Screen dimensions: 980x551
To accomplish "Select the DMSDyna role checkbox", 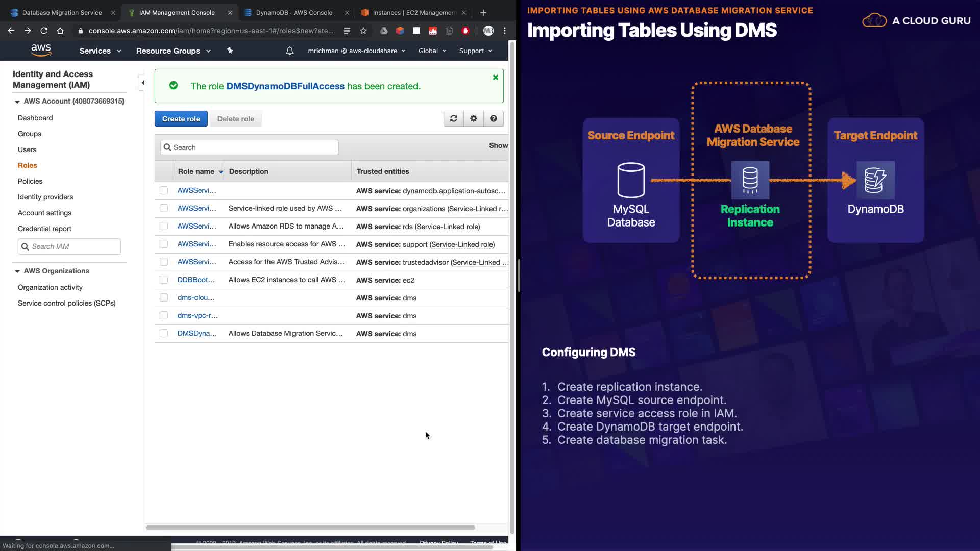I will pyautogui.click(x=164, y=333).
